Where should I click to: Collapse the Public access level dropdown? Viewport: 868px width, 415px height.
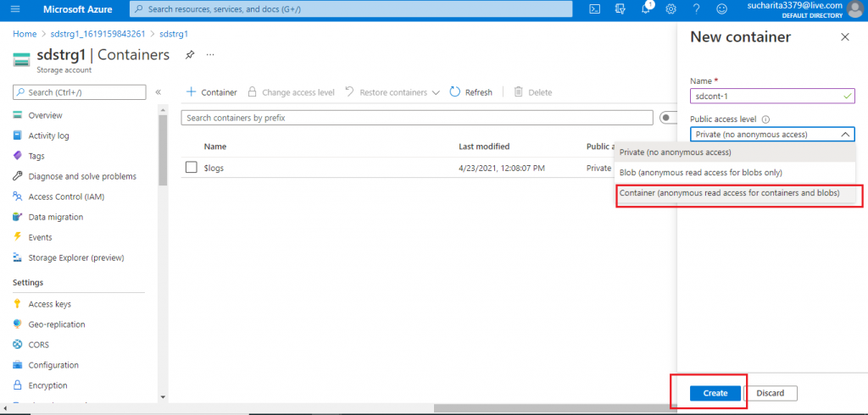tap(845, 135)
